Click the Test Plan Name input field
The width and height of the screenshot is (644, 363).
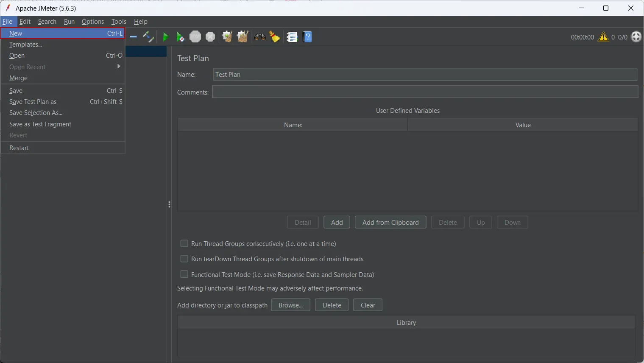pos(425,74)
